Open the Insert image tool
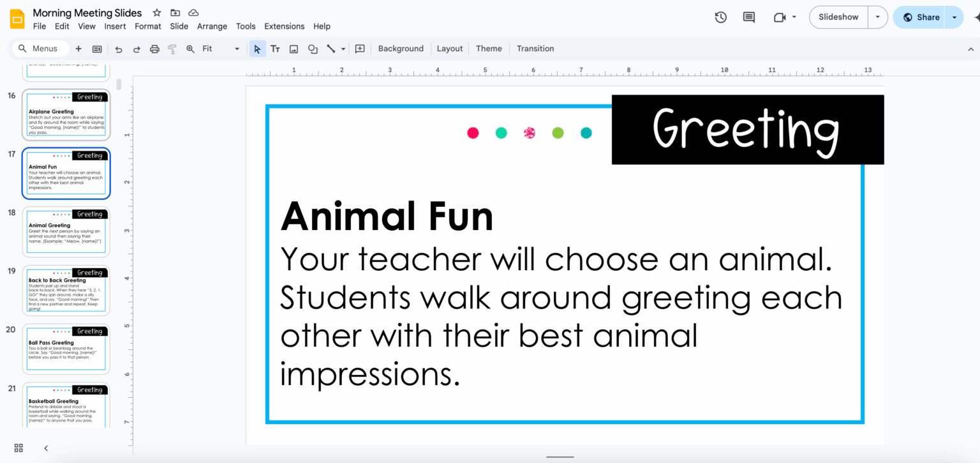The image size is (980, 463). pos(293,49)
